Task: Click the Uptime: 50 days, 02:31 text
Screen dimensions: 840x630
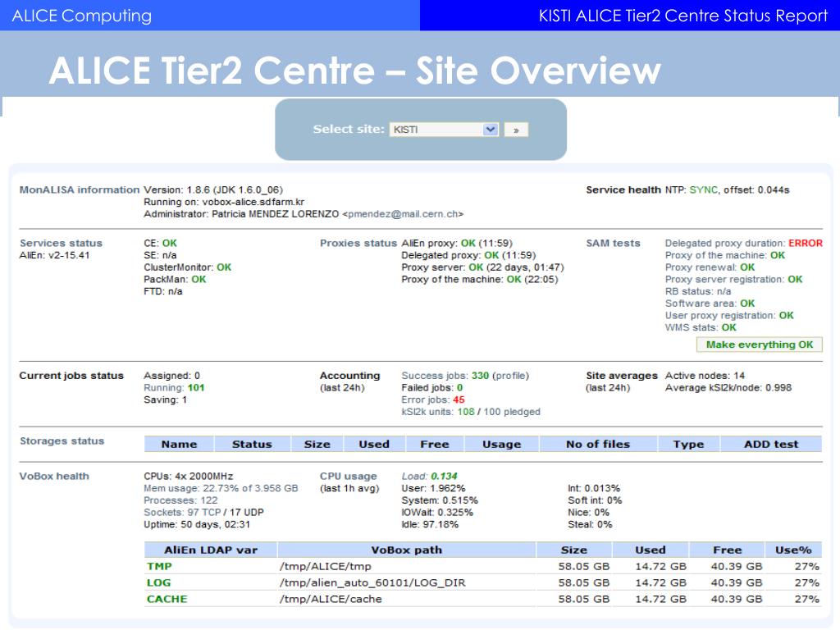Action: 197,524
